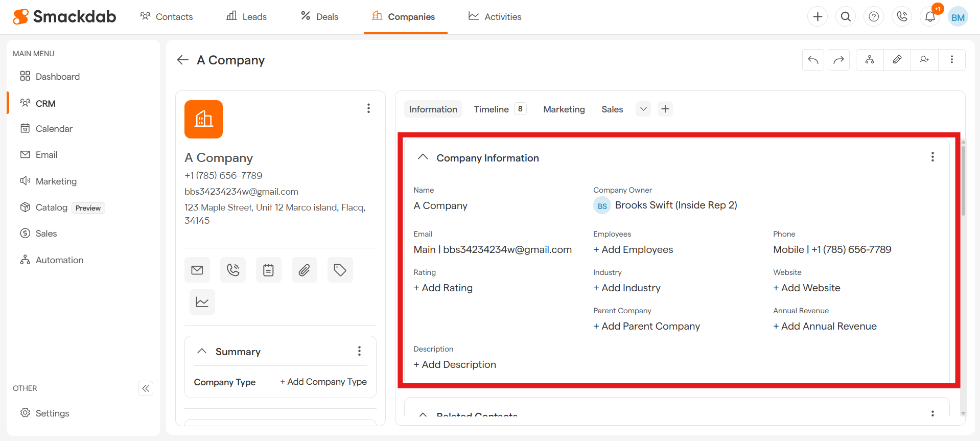The image size is (980, 441).
Task: Click Add Website link
Action: (x=807, y=288)
